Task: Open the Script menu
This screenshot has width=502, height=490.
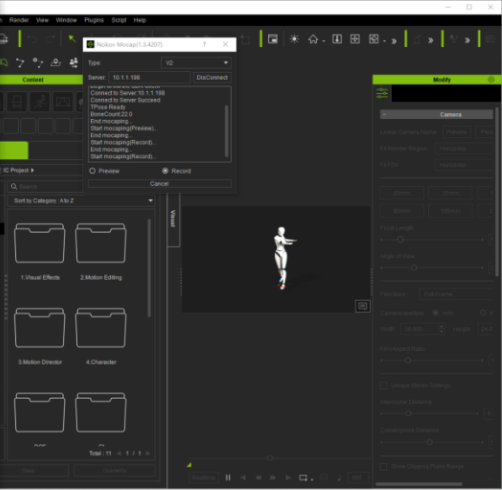Action: pos(119,20)
